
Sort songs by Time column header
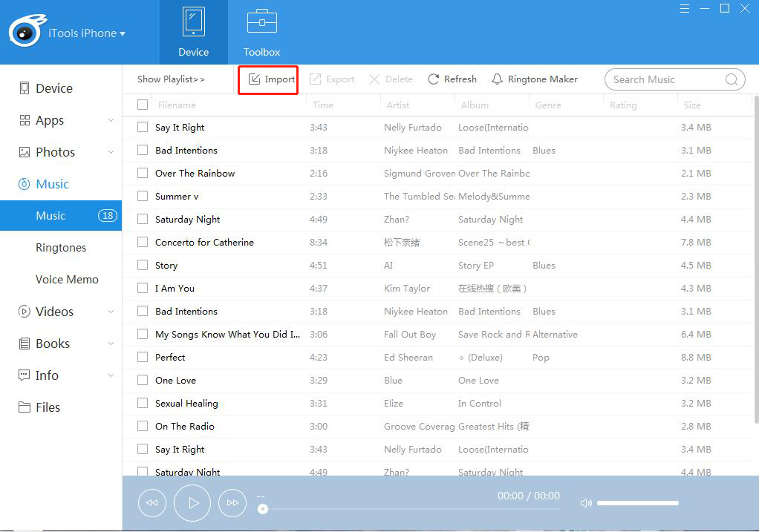click(x=323, y=105)
